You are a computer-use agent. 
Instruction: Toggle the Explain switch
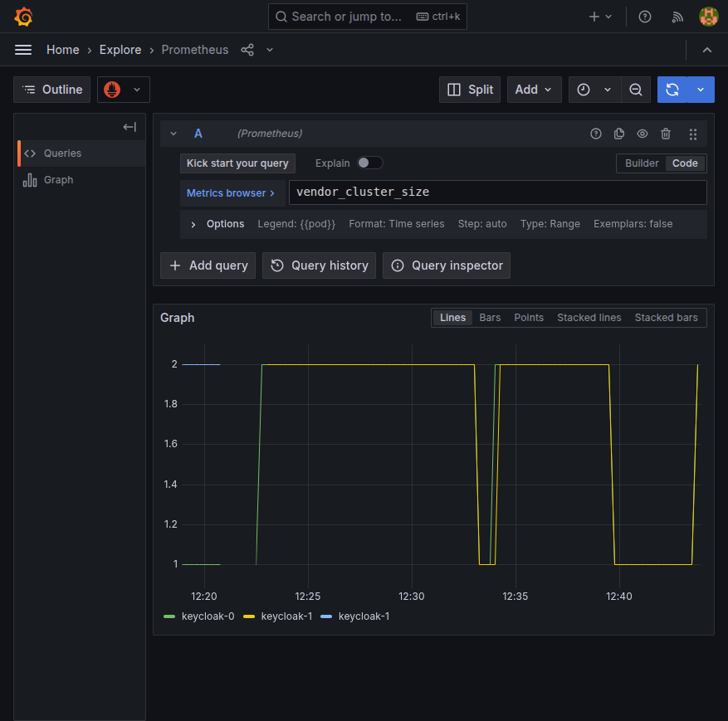369,163
